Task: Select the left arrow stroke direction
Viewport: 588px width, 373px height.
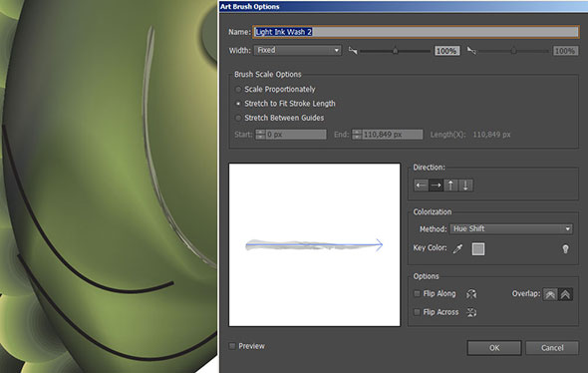Action: tap(422, 185)
